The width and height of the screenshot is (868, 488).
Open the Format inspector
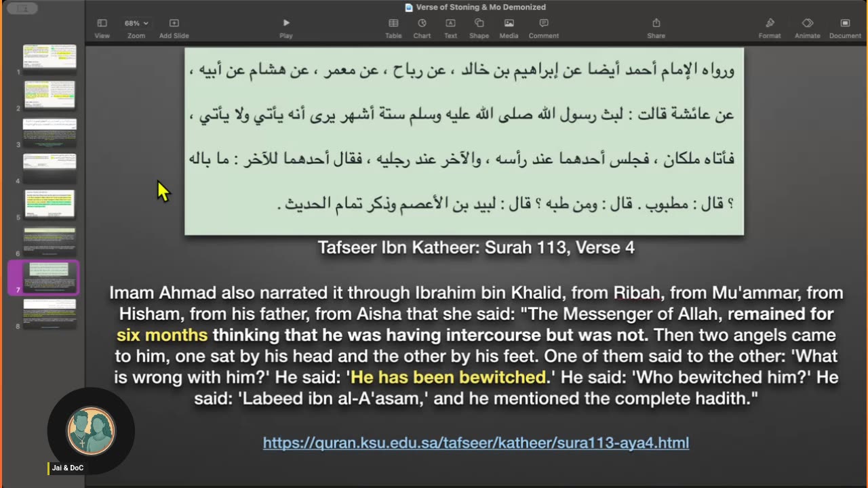click(770, 28)
